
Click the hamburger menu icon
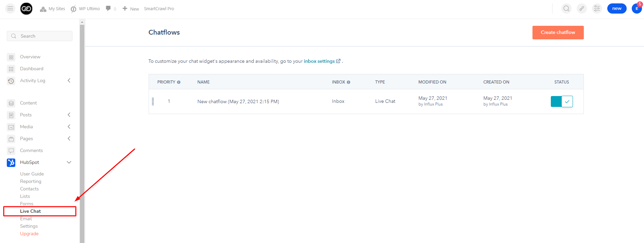pyautogui.click(x=10, y=8)
